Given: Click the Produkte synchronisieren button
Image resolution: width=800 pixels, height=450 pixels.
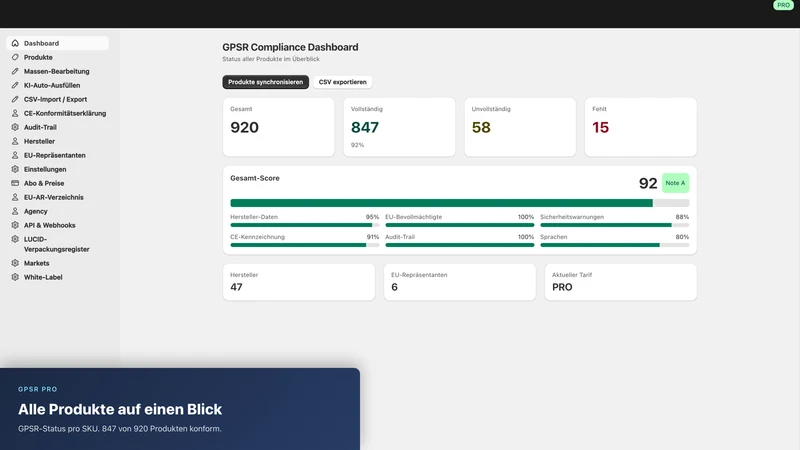Looking at the screenshot, I should click(265, 82).
